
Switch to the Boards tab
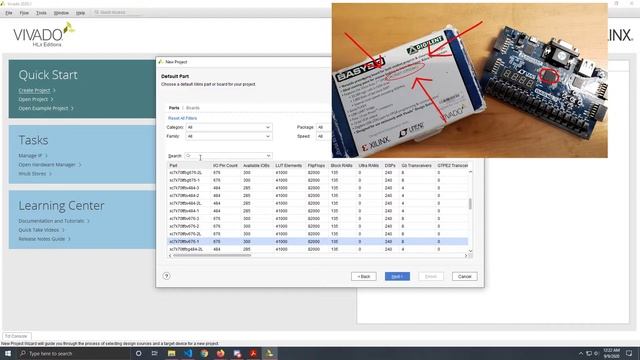point(193,108)
